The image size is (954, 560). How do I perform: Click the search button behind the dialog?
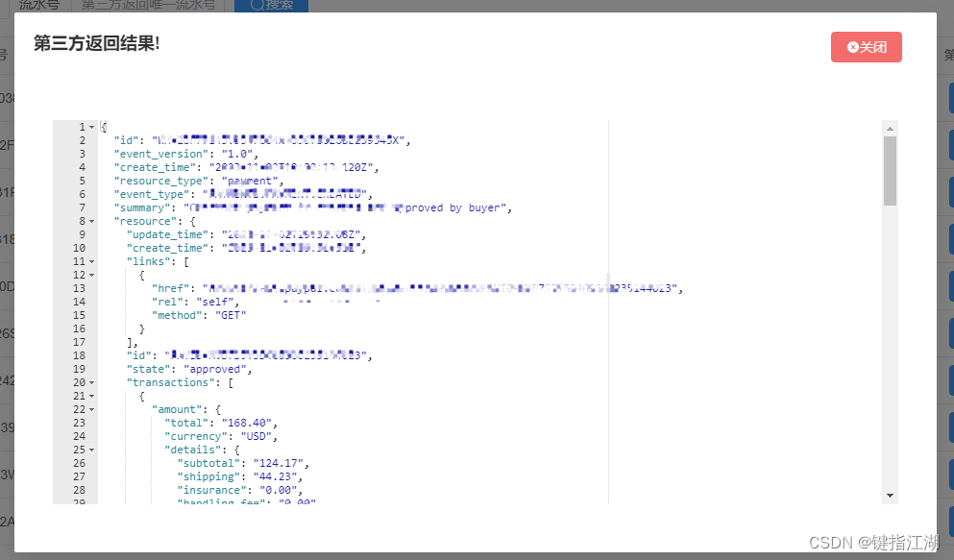[x=271, y=6]
